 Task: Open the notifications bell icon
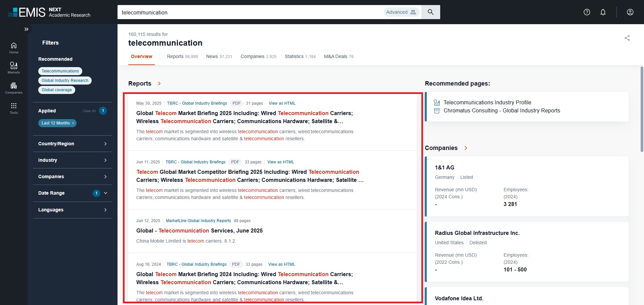pos(603,12)
